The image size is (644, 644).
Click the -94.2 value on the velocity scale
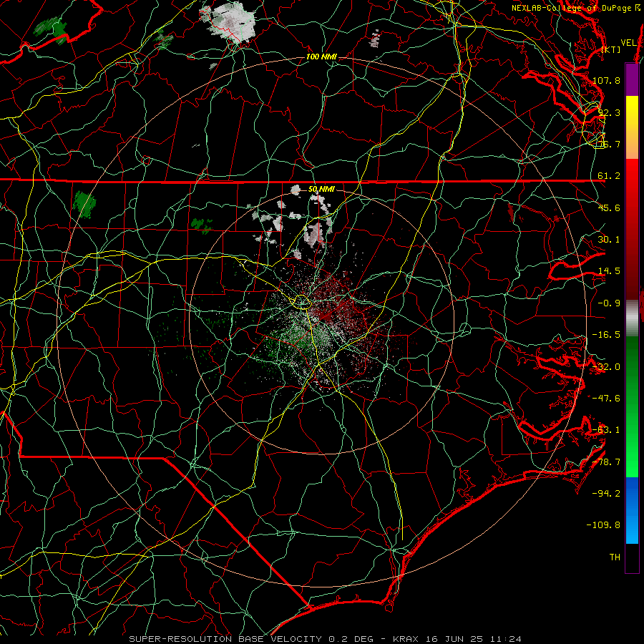606,494
